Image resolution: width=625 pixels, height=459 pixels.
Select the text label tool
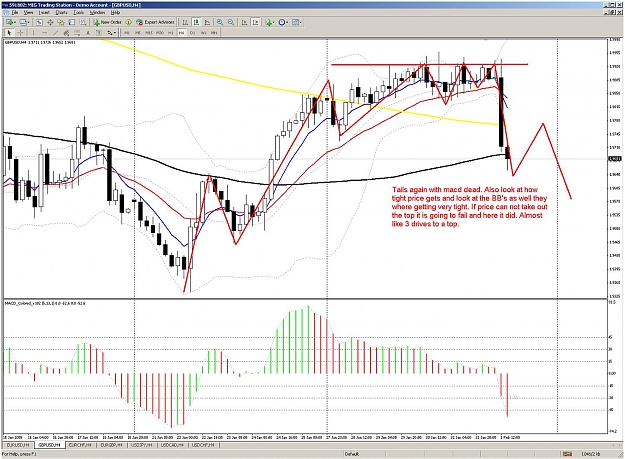pos(99,33)
